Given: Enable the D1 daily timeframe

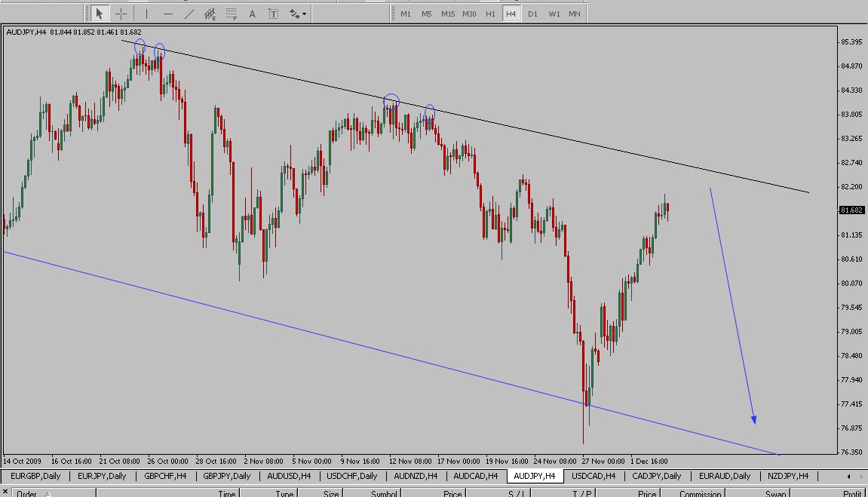Looking at the screenshot, I should [x=532, y=14].
